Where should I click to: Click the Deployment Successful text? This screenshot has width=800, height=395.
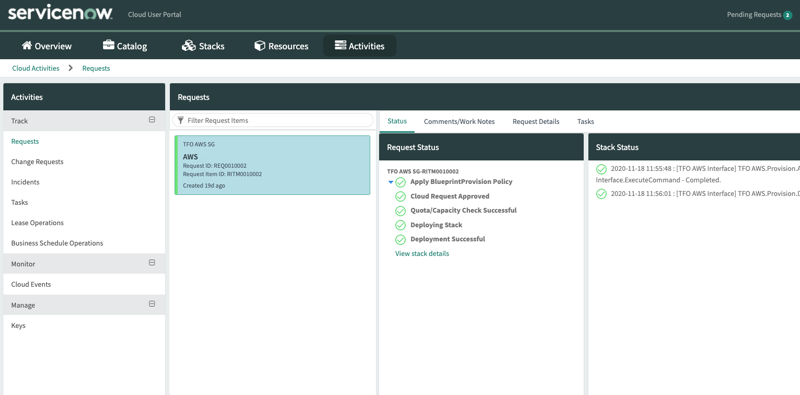point(447,239)
